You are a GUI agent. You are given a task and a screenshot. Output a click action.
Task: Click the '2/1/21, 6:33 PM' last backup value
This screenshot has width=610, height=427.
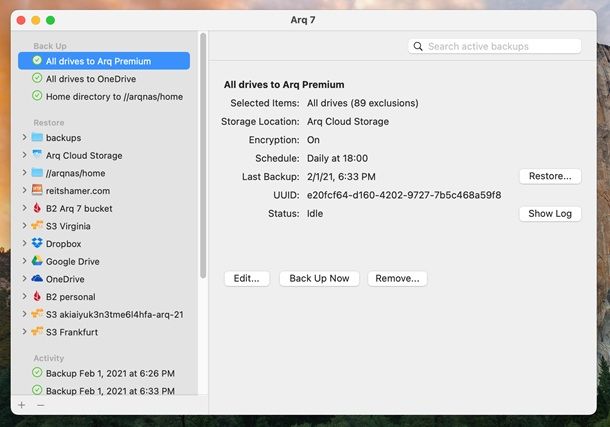coord(341,177)
